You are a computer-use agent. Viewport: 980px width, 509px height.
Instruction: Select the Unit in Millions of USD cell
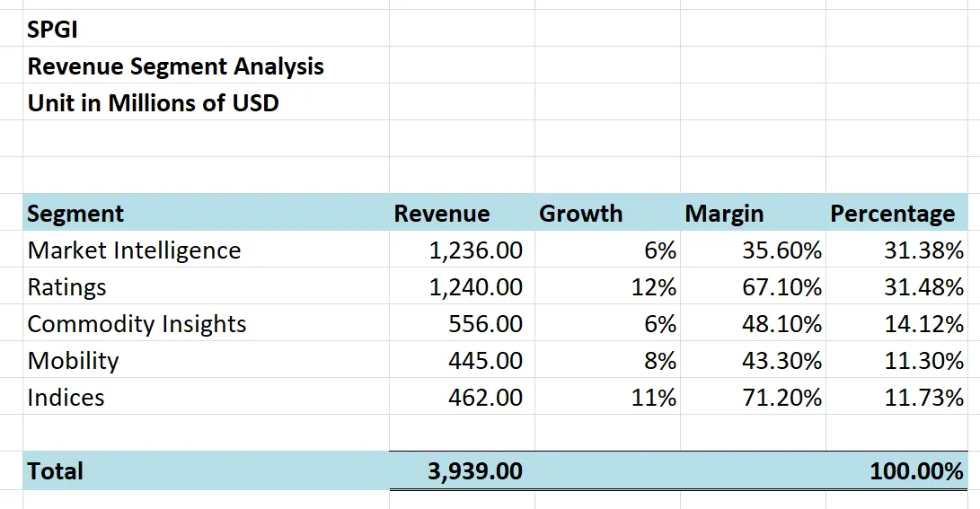[x=153, y=103]
